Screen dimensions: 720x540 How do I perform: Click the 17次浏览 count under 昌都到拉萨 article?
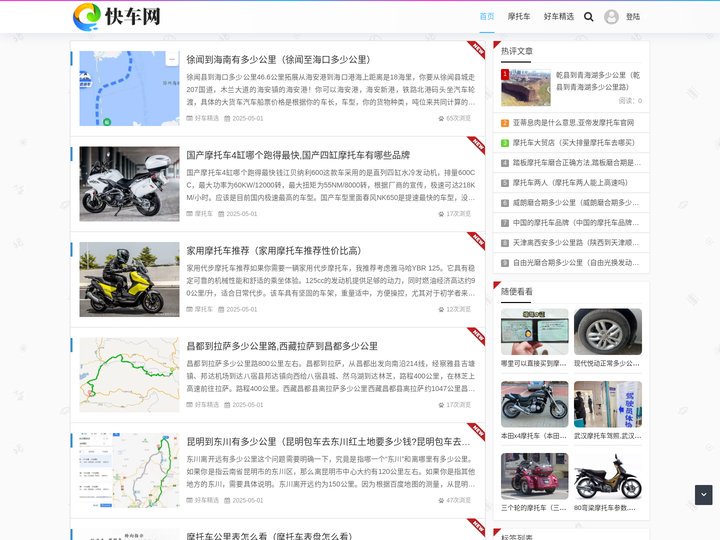(458, 405)
